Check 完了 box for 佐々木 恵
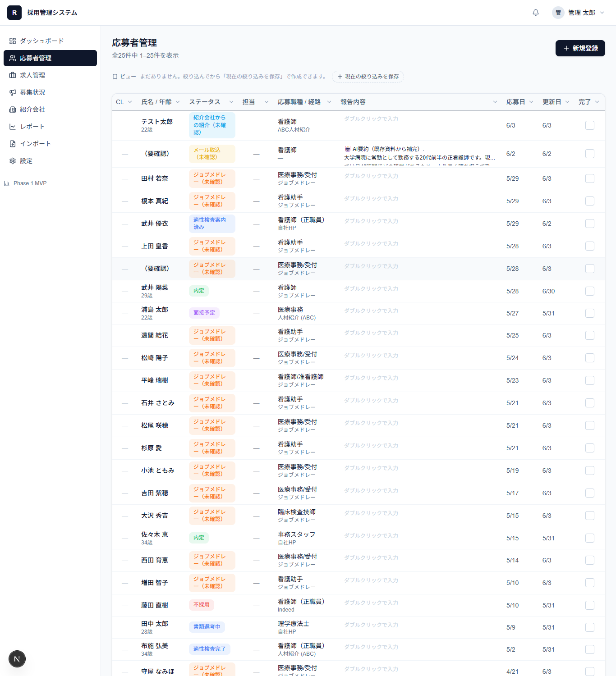616x676 pixels. [x=590, y=538]
